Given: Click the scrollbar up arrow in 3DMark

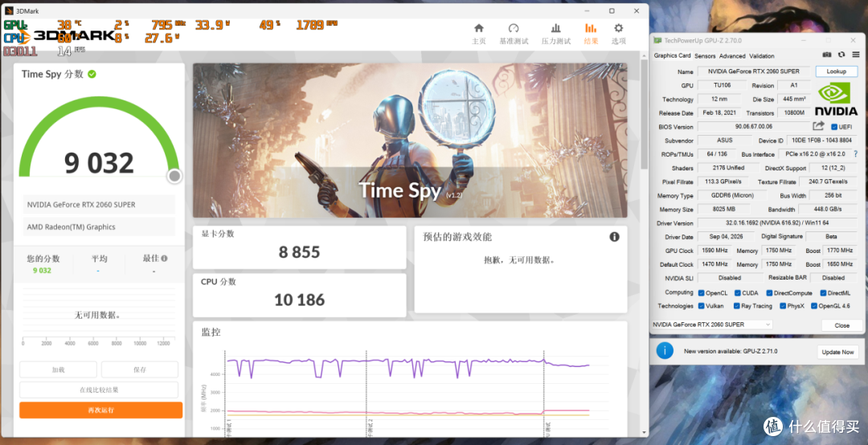Looking at the screenshot, I should (644, 56).
